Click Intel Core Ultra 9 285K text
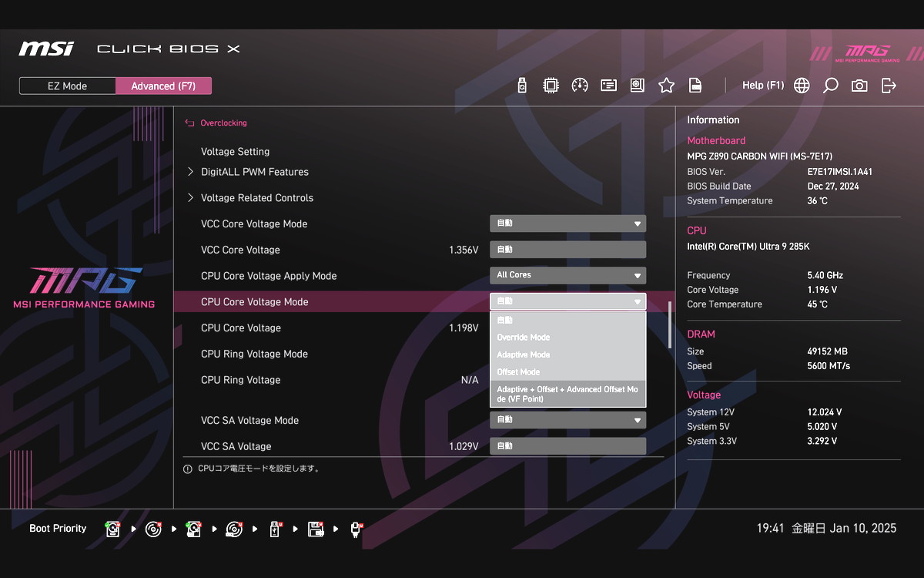Image resolution: width=924 pixels, height=578 pixels. click(748, 247)
